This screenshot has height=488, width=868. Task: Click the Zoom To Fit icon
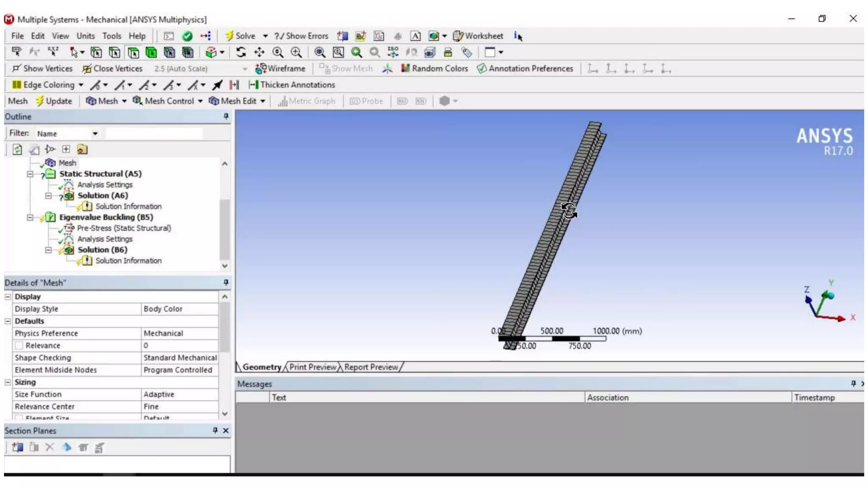click(320, 53)
